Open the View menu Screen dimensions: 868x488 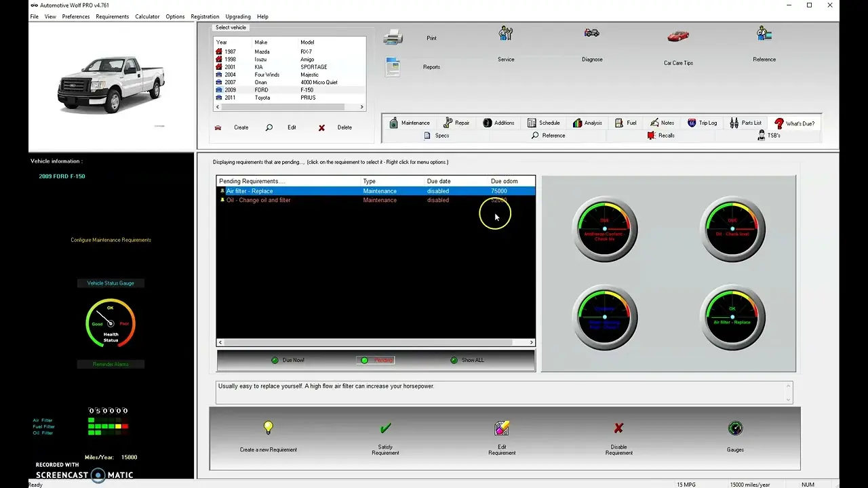pyautogui.click(x=50, y=16)
